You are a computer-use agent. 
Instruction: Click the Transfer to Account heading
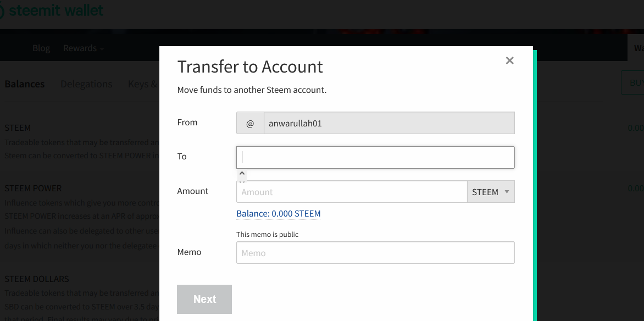(x=250, y=67)
